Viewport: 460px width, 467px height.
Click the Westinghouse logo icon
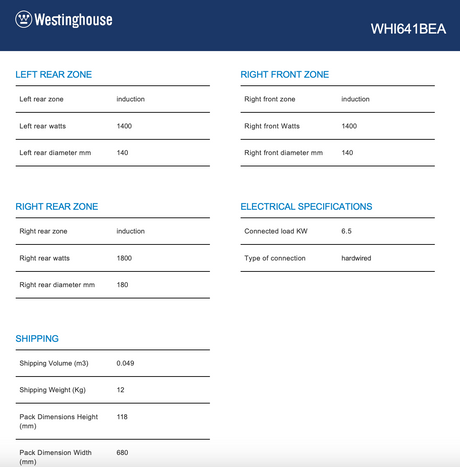pyautogui.click(x=23, y=19)
